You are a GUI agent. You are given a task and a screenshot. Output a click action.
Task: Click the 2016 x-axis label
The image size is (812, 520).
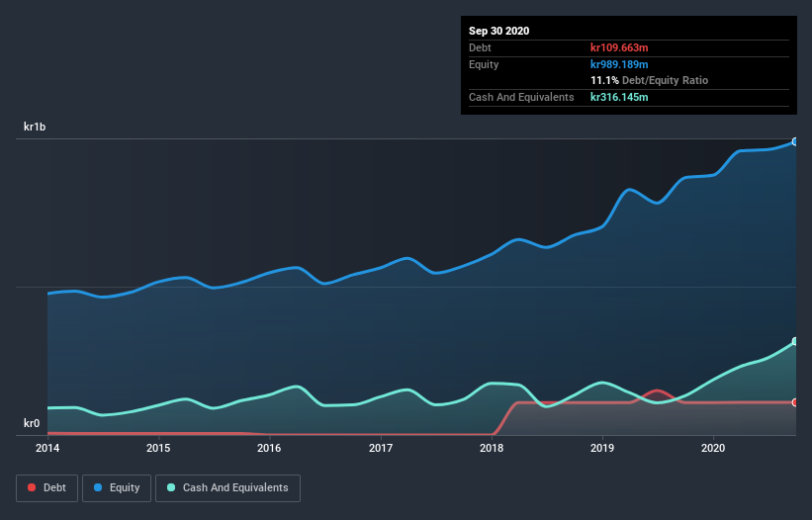click(x=269, y=448)
